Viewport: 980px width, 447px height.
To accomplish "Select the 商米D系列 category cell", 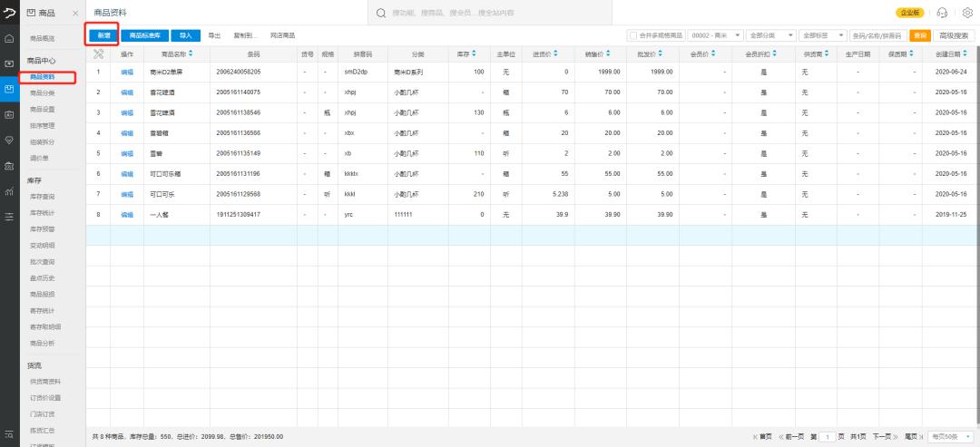I will point(418,73).
